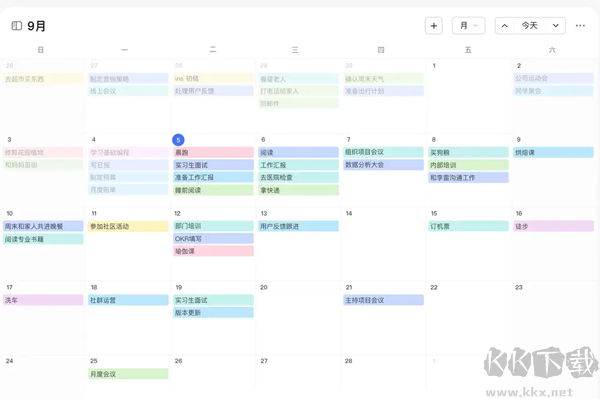Open the faded 去超市买东西 event

(43, 79)
